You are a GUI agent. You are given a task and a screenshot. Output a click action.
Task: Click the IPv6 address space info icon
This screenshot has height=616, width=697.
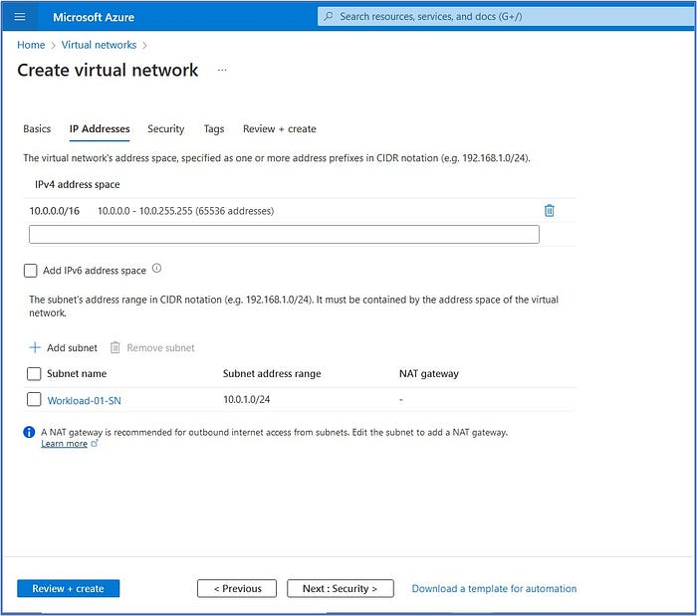[156, 269]
